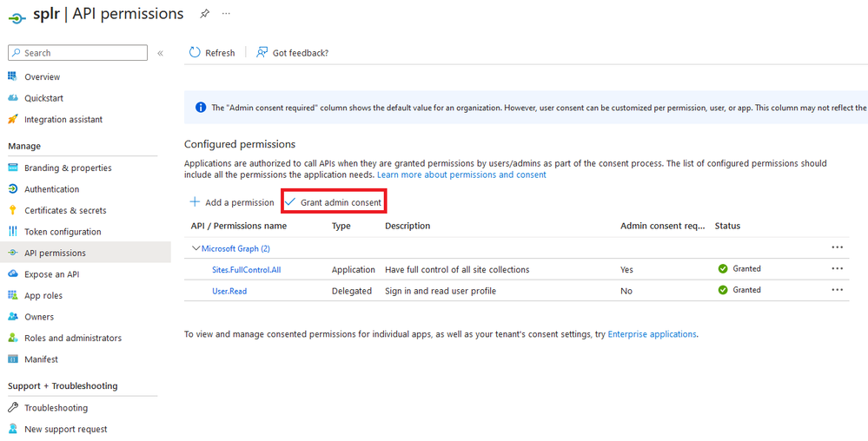Image resolution: width=868 pixels, height=441 pixels.
Task: Open the Enterprise applications link
Action: click(652, 334)
